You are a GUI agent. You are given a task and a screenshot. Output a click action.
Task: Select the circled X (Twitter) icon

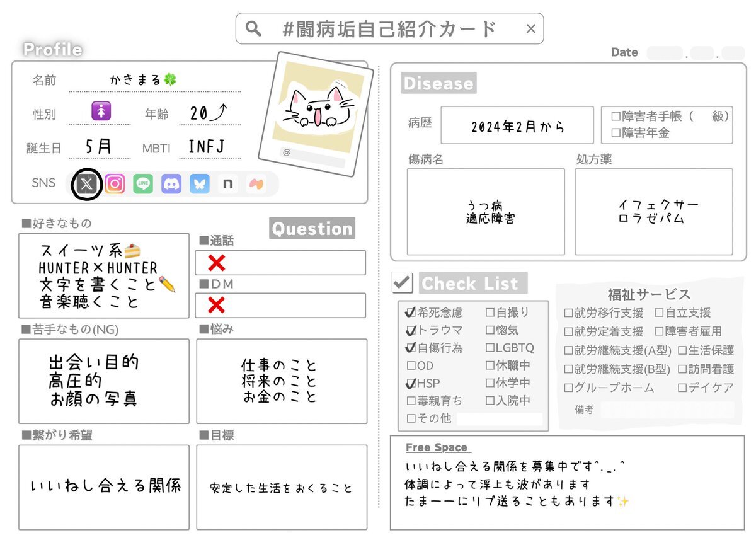click(87, 184)
